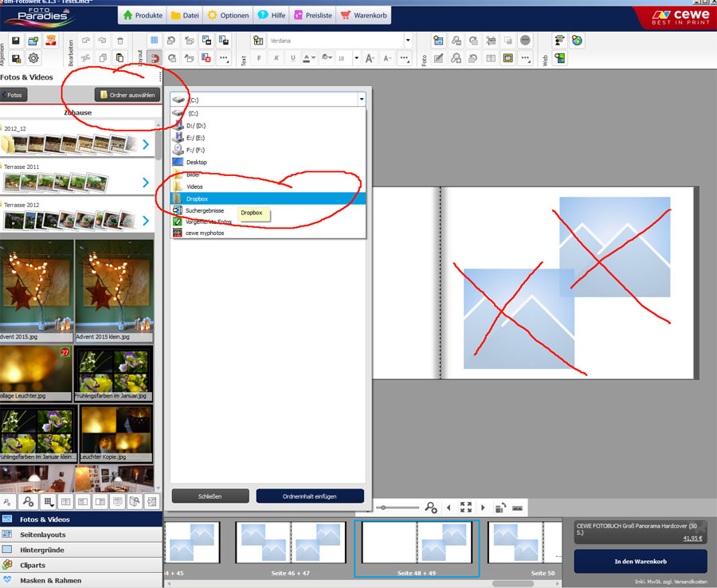Open the Cliparts panel tab
The width and height of the screenshot is (717, 588).
(81, 565)
